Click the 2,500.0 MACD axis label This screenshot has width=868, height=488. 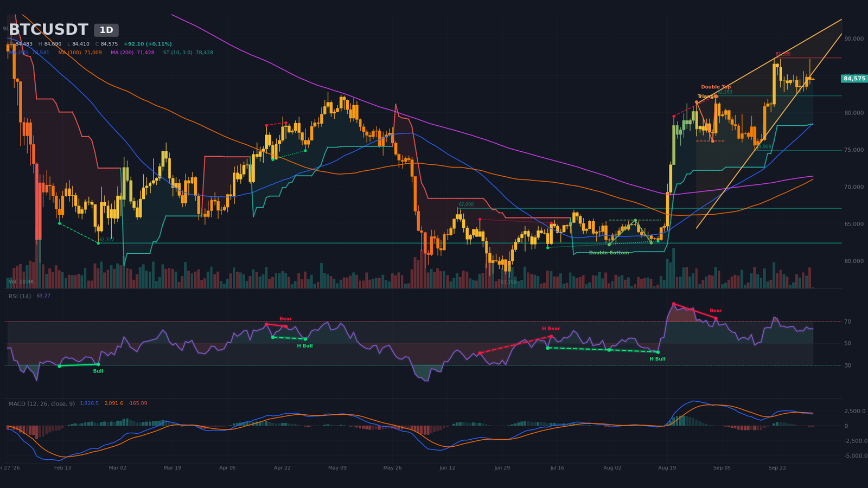tap(855, 411)
